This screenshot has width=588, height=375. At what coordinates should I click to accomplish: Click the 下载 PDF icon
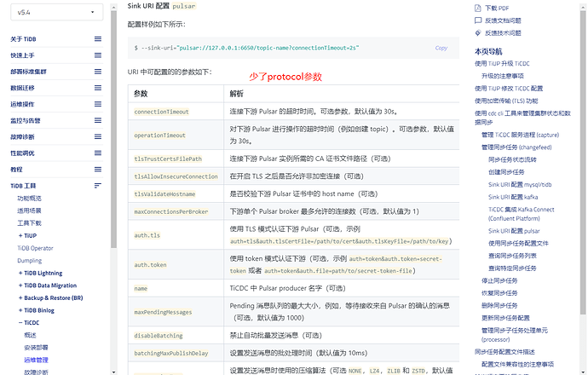[x=478, y=9]
